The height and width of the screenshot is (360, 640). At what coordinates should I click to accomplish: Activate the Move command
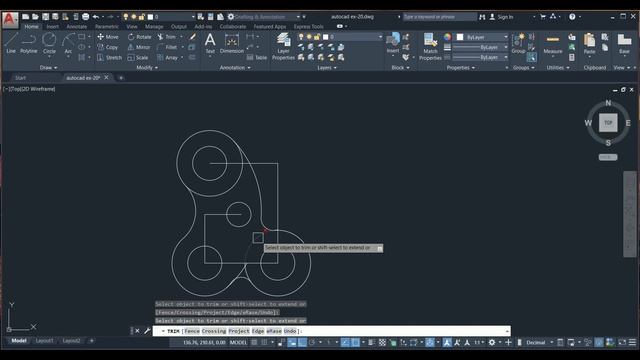click(108, 37)
